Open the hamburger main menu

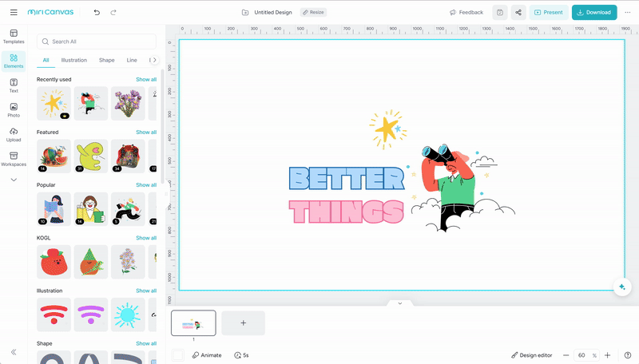14,13
